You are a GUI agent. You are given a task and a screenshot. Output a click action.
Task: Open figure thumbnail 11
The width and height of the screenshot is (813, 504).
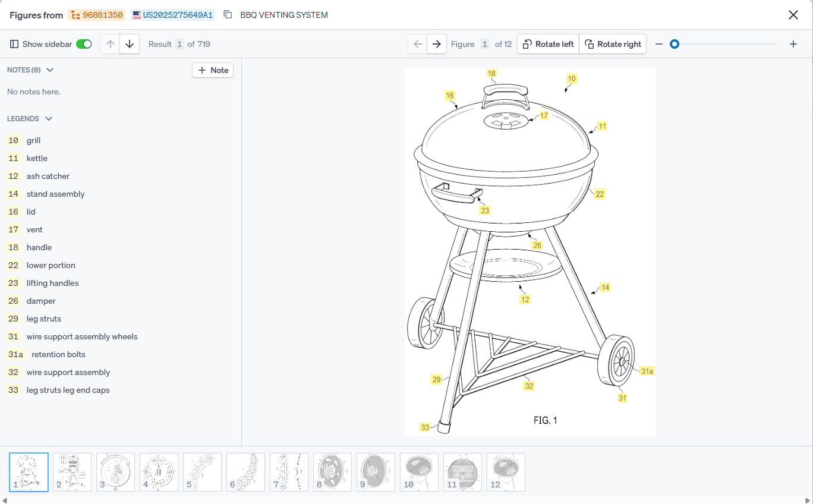tap(463, 472)
